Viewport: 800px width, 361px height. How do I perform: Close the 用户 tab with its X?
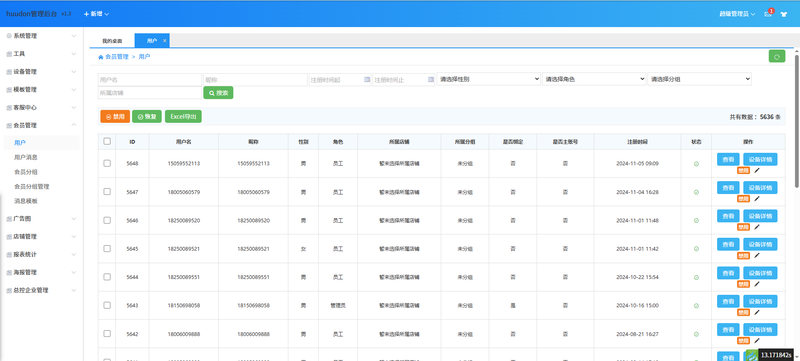coord(164,40)
